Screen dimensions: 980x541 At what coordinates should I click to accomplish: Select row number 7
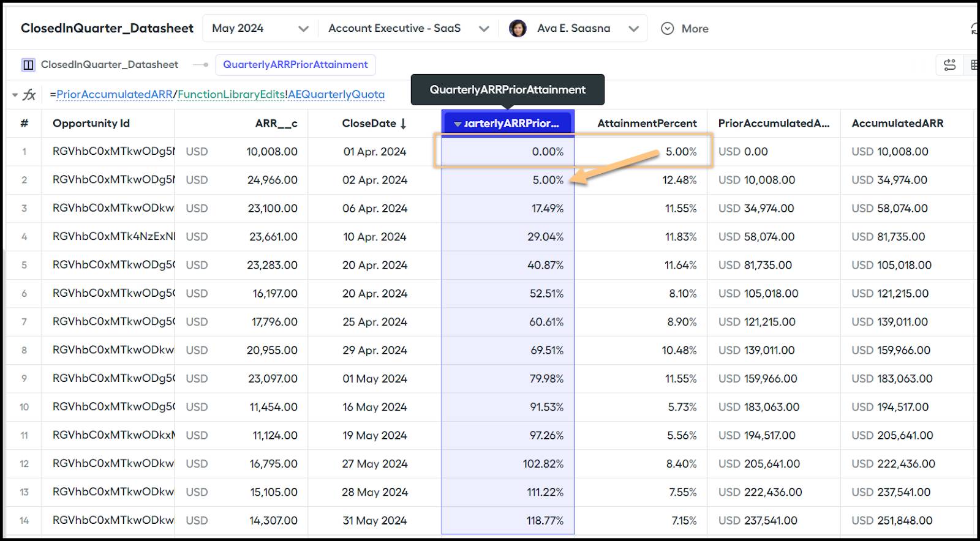tap(24, 322)
